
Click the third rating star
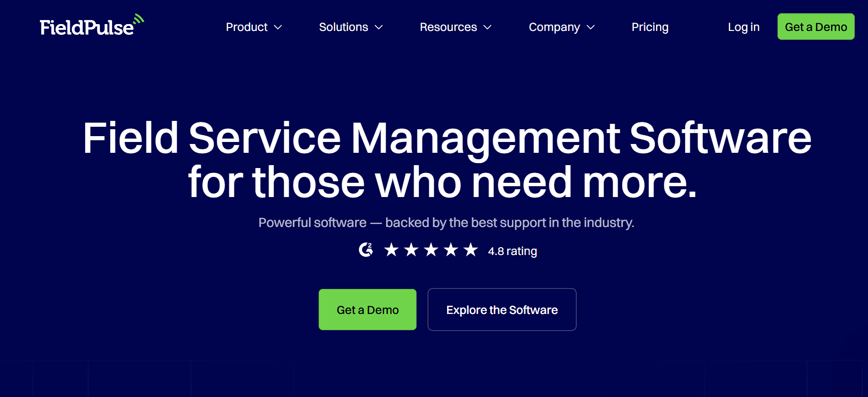tap(431, 250)
